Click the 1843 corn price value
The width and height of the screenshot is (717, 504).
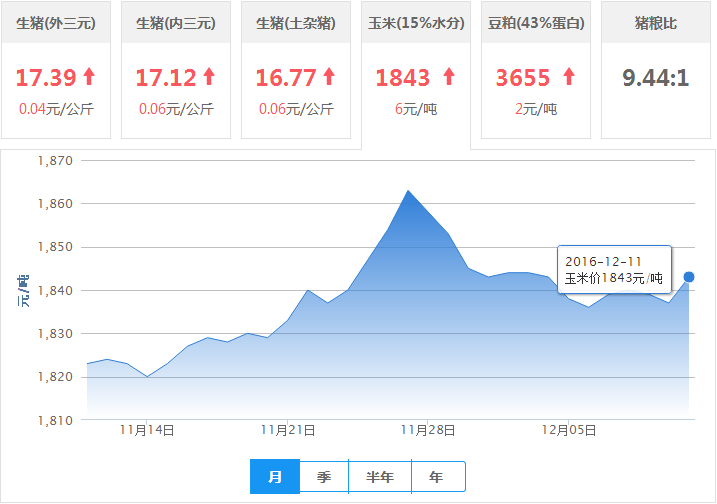[x=403, y=77]
